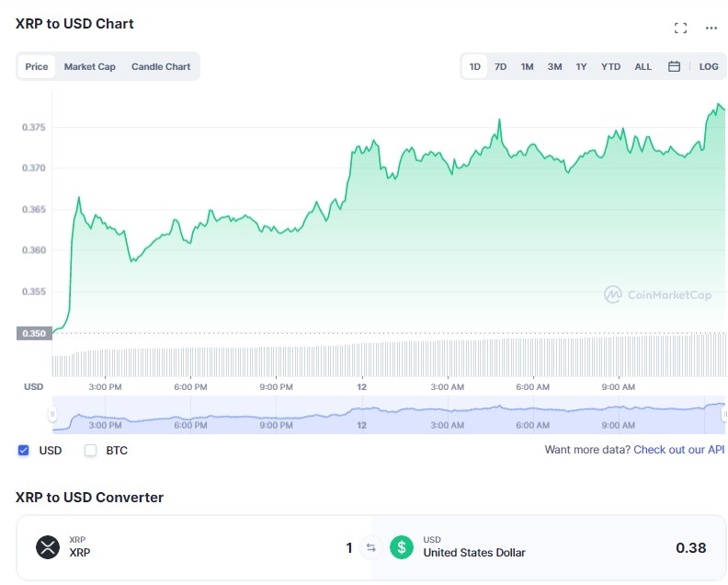Open the fullscreen chart view icon
728x585 pixels.
(x=680, y=28)
